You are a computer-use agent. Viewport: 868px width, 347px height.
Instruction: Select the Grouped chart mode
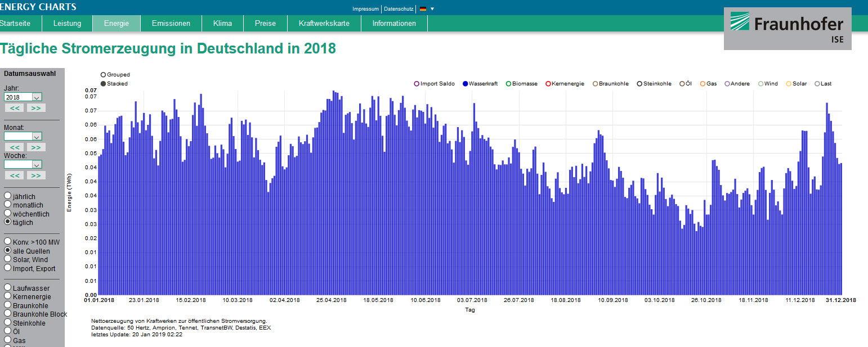[x=103, y=75]
